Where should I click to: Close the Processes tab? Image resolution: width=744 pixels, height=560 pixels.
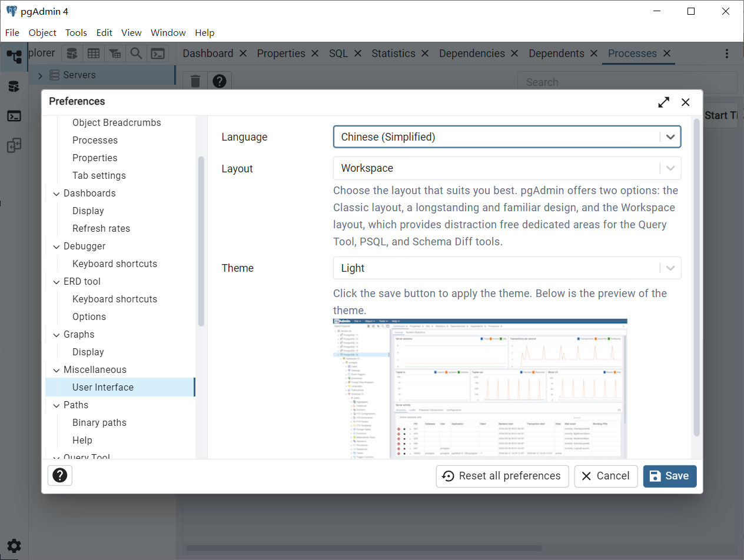coord(667,54)
